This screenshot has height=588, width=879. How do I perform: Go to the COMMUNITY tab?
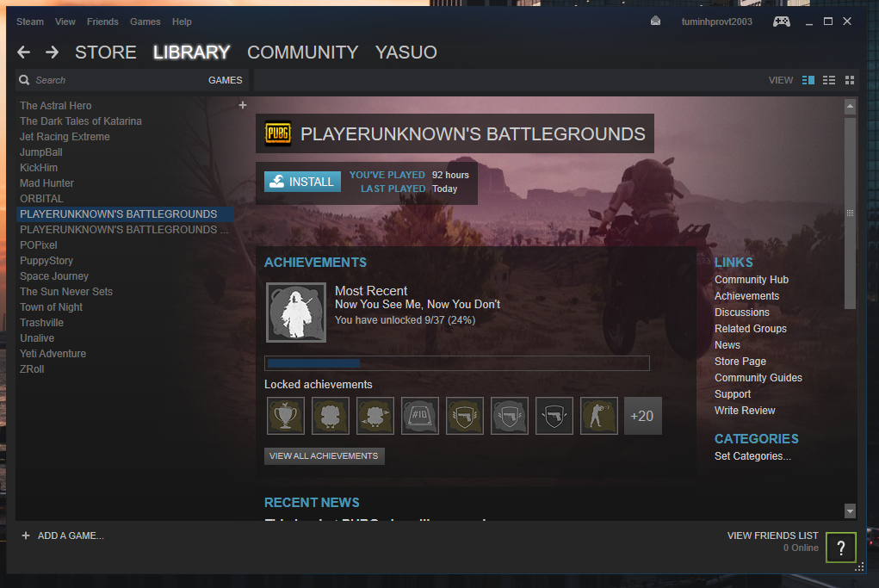point(303,53)
